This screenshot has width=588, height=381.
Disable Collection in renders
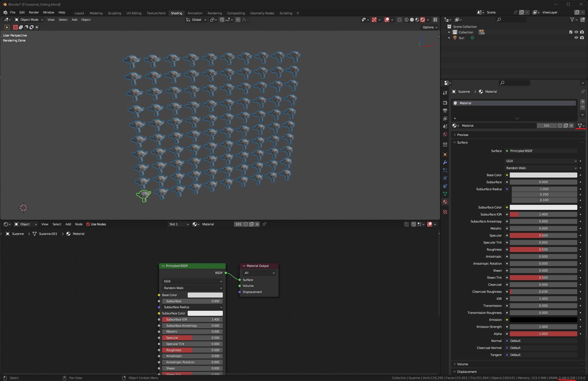click(x=582, y=32)
